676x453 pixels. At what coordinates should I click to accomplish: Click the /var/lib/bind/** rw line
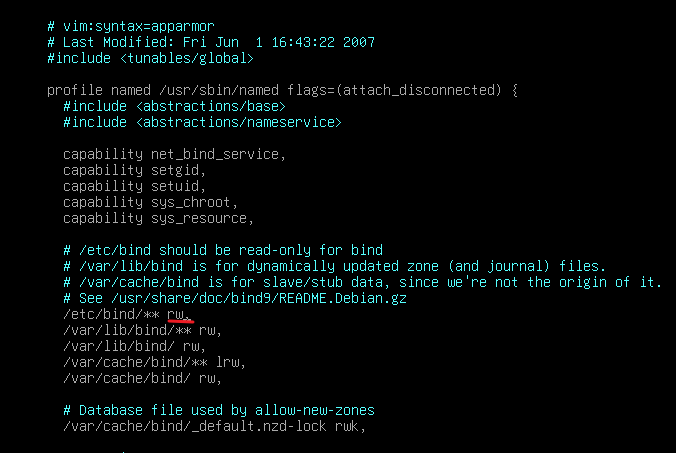pyautogui.click(x=142, y=330)
